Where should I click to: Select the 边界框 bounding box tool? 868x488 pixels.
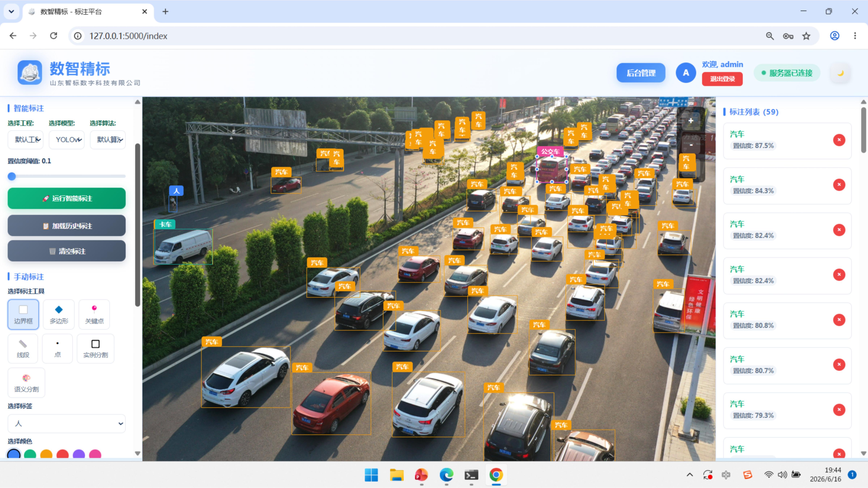pyautogui.click(x=23, y=314)
